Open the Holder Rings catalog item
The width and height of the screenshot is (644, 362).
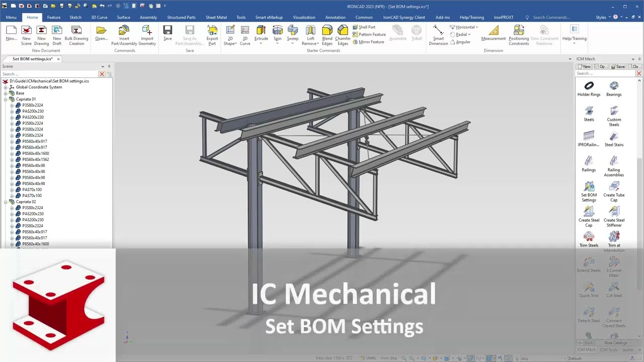(589, 88)
